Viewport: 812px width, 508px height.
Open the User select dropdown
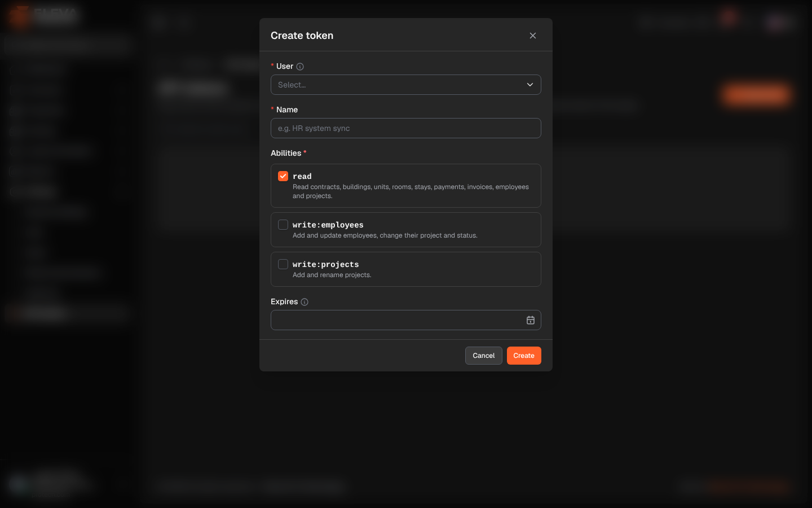[x=406, y=85]
